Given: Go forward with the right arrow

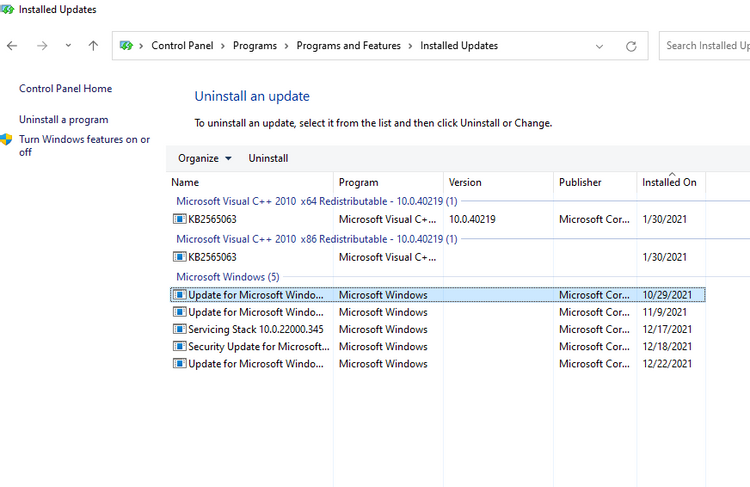Looking at the screenshot, I should (x=42, y=46).
